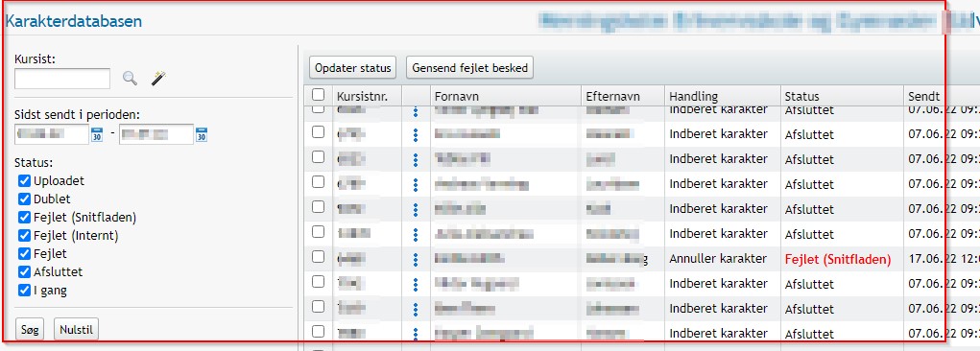Open three-dot menu on row above Annuller karakter
Image resolution: width=980 pixels, height=351 pixels.
pos(415,235)
